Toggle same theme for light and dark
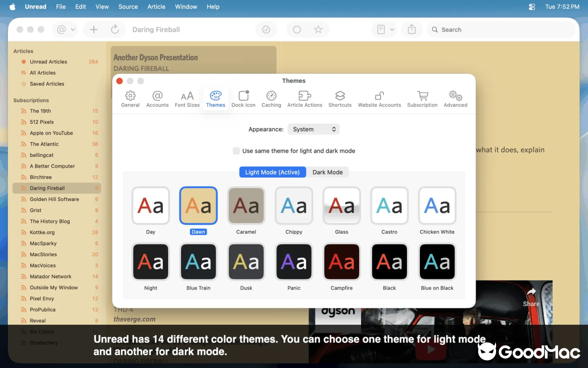Screen dimensions: 588x368 (236, 151)
